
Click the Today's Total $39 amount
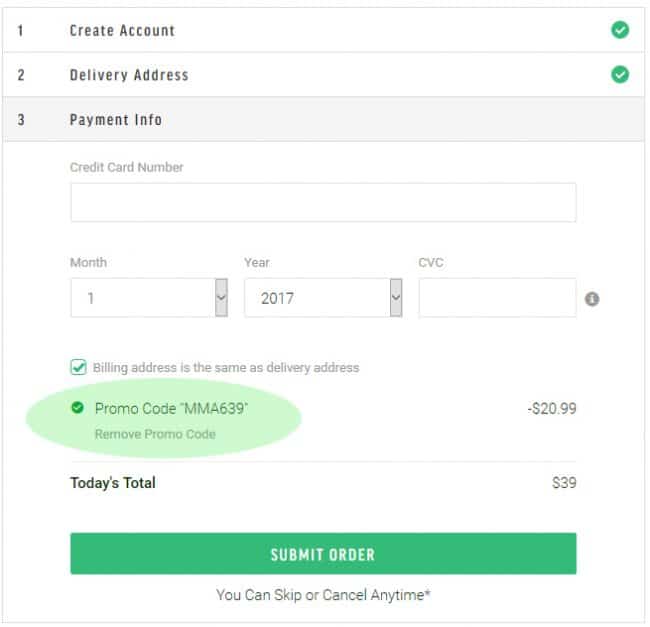click(564, 483)
